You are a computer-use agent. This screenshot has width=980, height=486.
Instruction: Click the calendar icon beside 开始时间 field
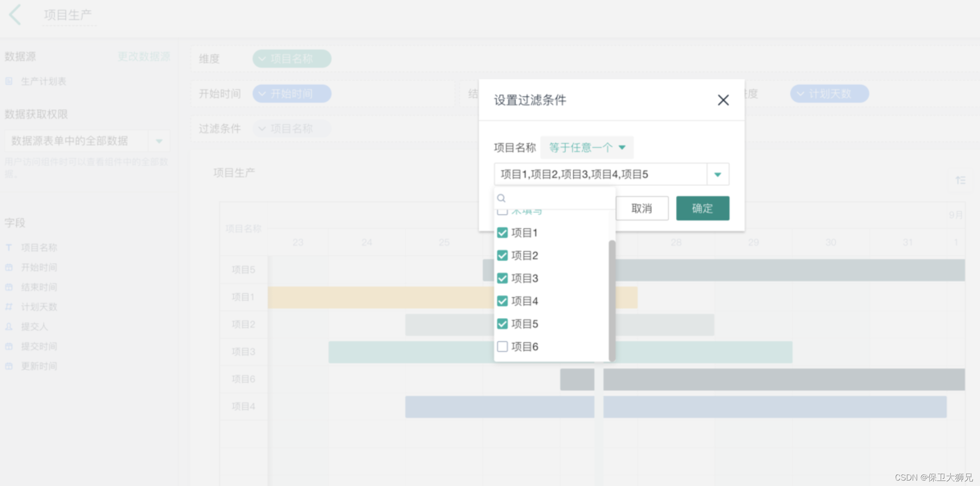point(9,268)
